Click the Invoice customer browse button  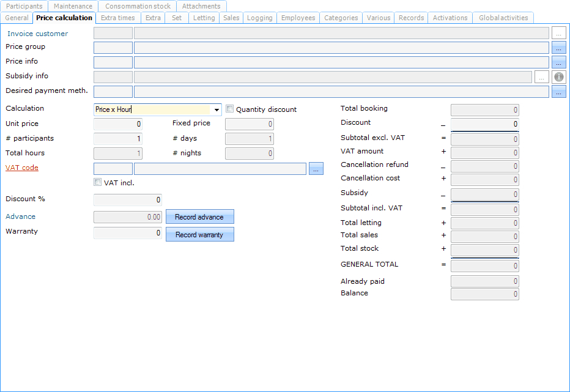point(558,33)
